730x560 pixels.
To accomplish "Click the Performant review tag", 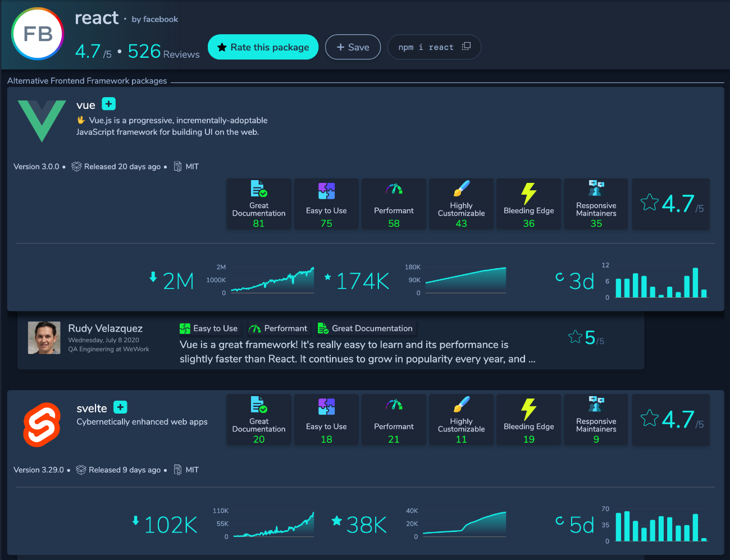I will [278, 328].
